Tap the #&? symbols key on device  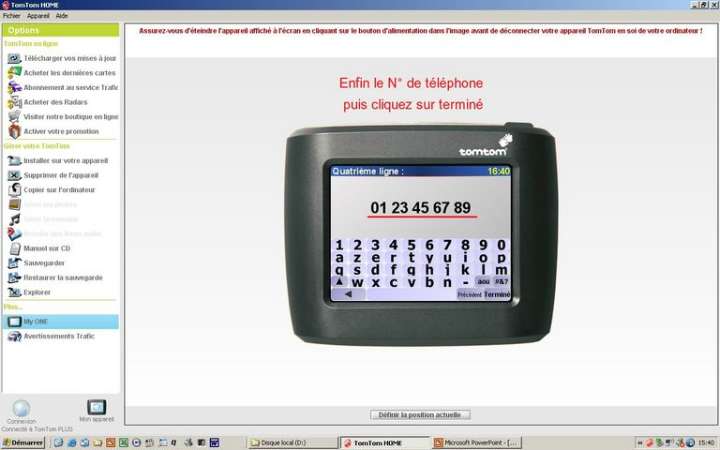click(x=501, y=281)
